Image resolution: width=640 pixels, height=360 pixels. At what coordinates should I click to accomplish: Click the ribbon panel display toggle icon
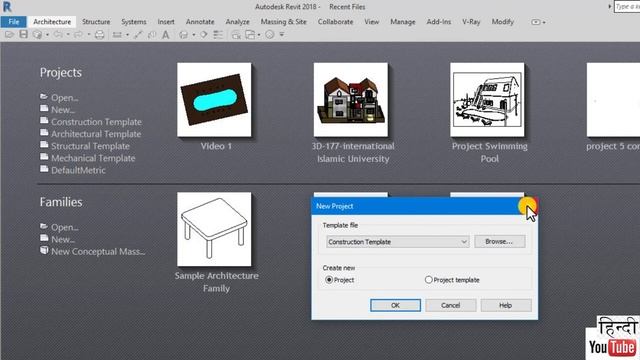(536, 22)
